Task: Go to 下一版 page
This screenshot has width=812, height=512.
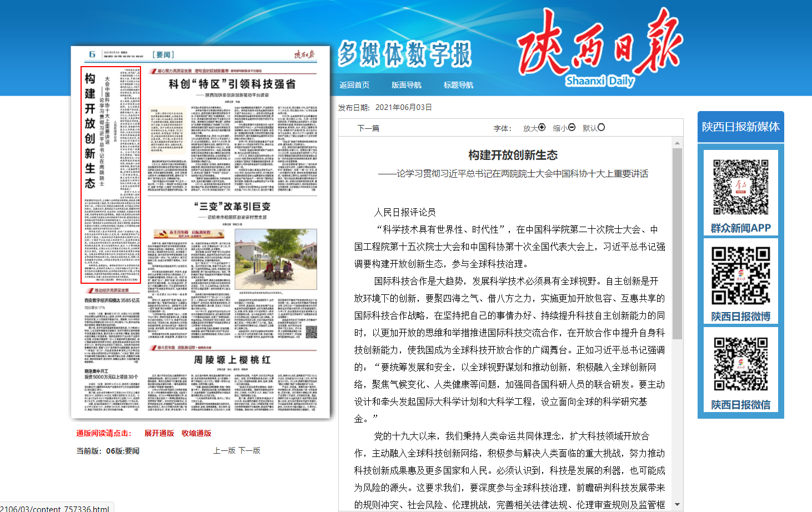Action: [x=250, y=450]
